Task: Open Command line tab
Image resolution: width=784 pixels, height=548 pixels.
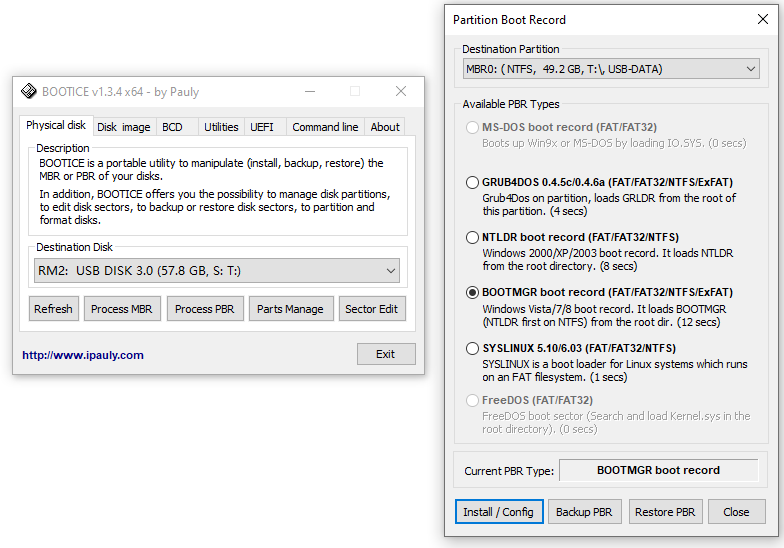Action: (x=325, y=127)
